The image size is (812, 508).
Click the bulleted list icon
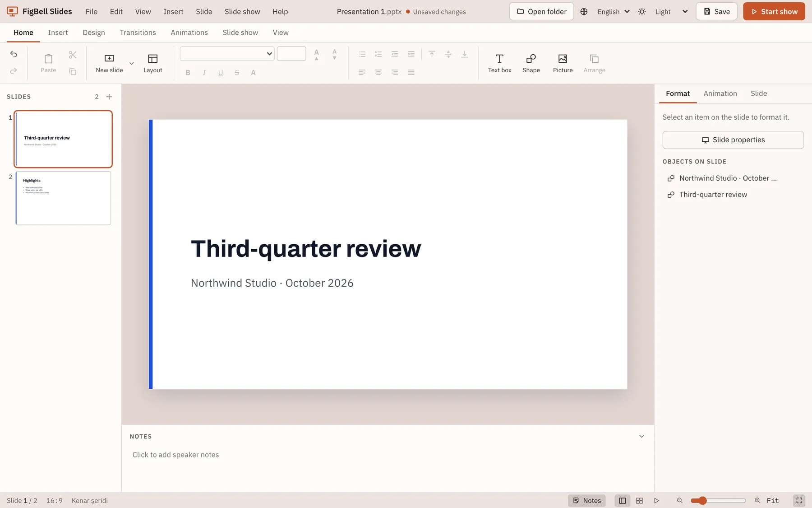[x=362, y=54]
